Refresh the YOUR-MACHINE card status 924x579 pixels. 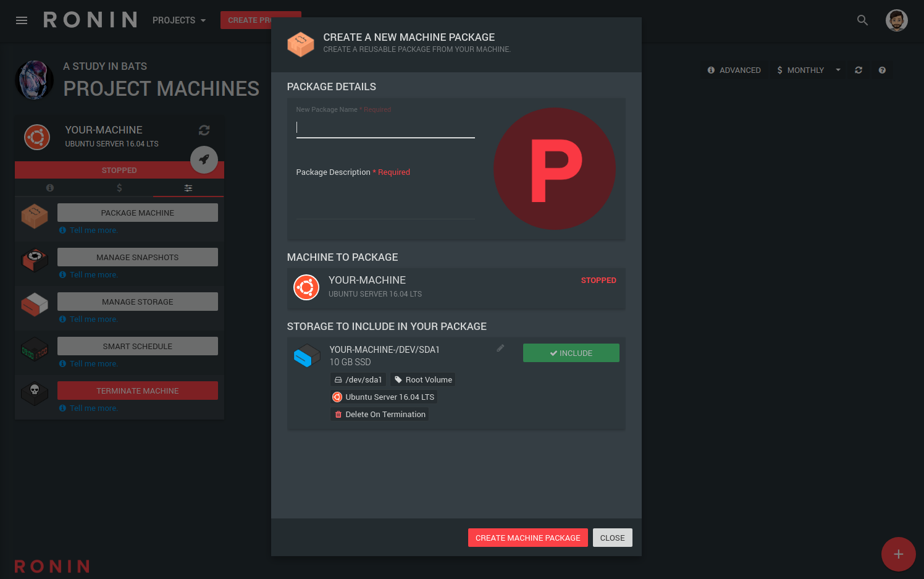tap(204, 130)
